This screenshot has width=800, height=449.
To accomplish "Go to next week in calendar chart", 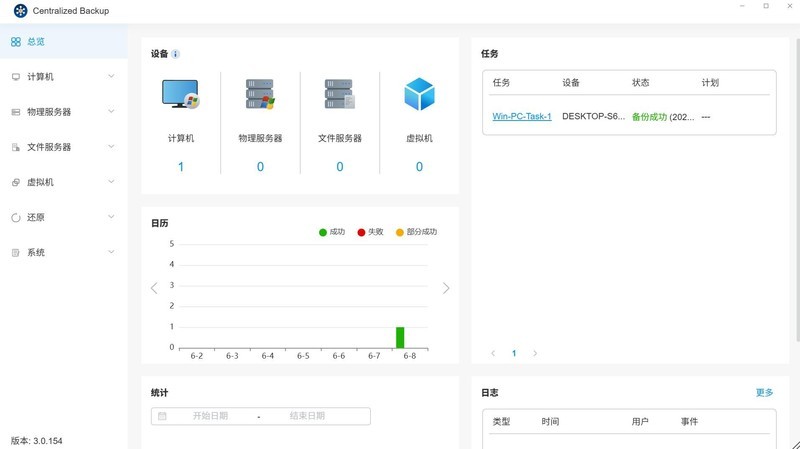I will [x=446, y=288].
